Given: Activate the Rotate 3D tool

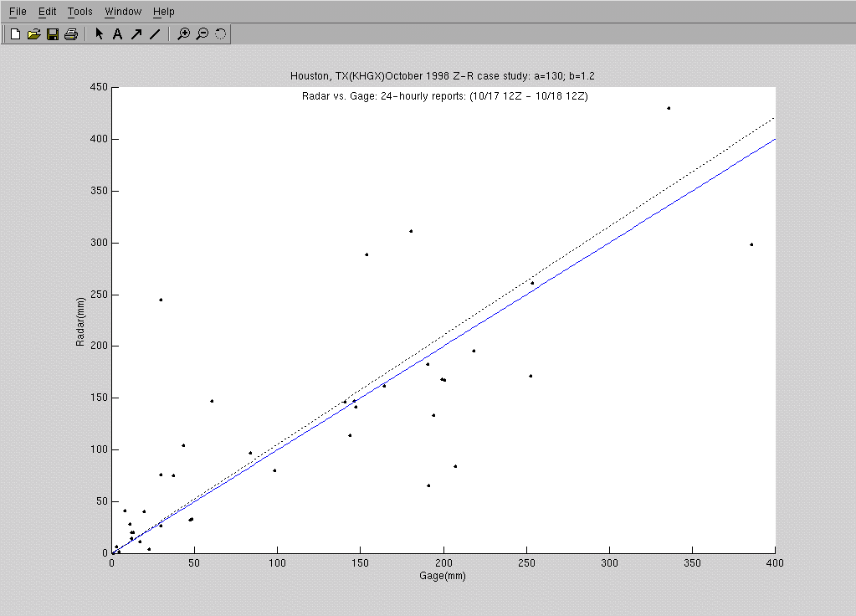Looking at the screenshot, I should click(221, 33).
